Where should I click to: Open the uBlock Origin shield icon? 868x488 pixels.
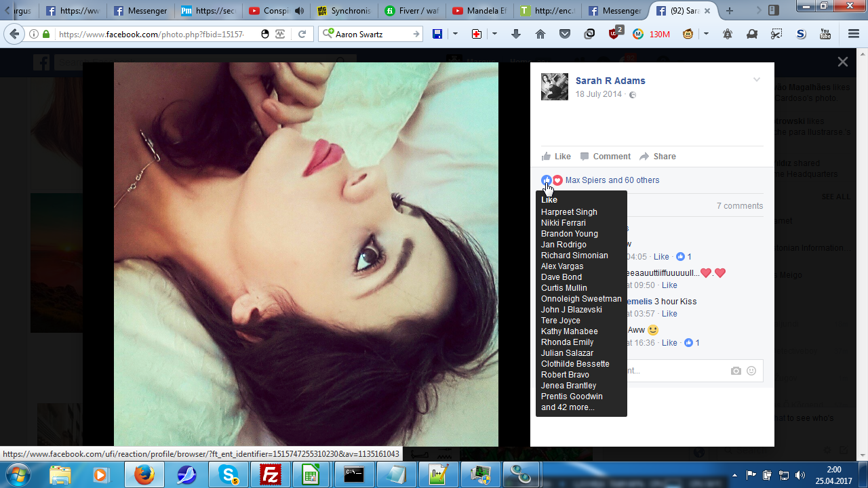(x=615, y=33)
